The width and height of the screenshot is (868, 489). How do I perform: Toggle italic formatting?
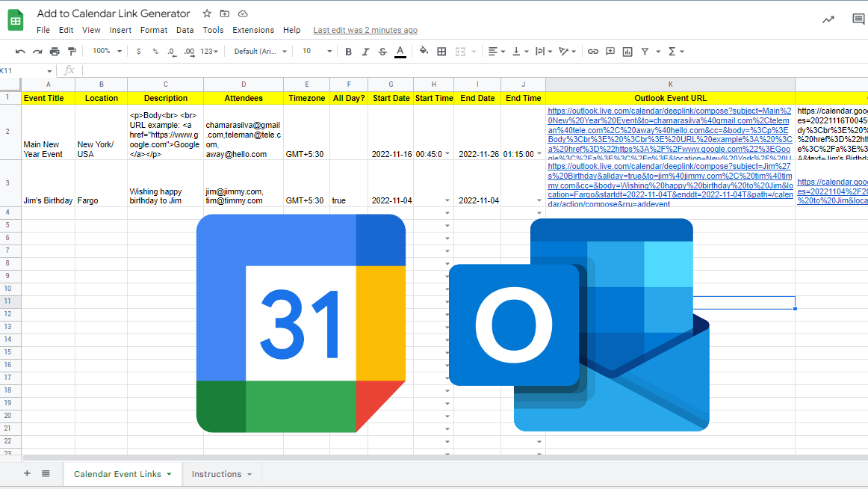(x=365, y=52)
